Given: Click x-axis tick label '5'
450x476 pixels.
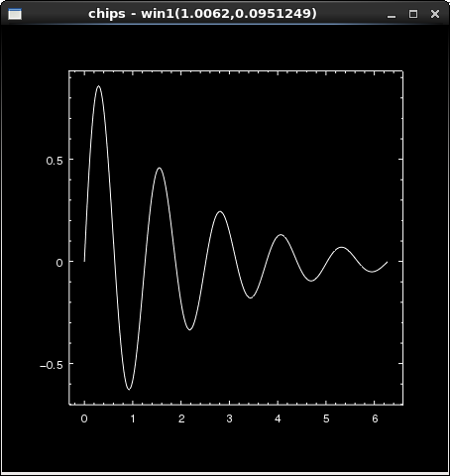Looking at the screenshot, I should (x=326, y=418).
